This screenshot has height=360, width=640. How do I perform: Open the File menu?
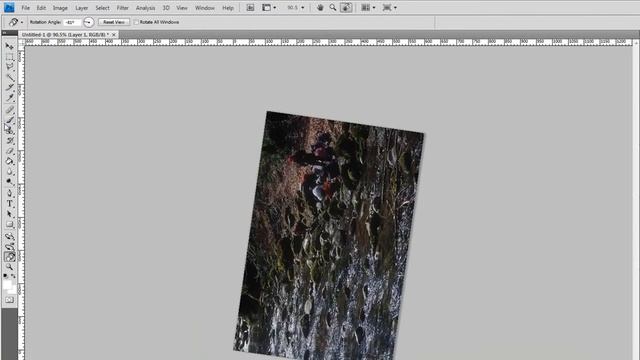tap(25, 8)
